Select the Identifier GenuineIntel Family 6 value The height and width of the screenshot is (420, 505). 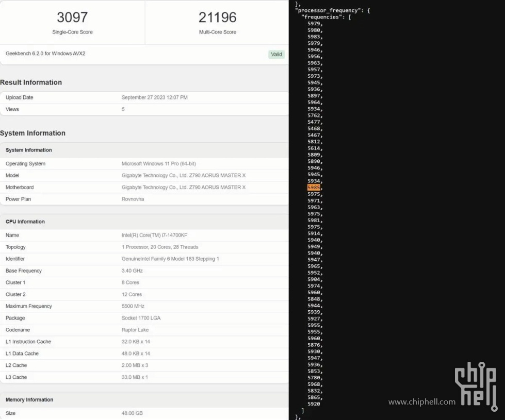pyautogui.click(x=170, y=259)
